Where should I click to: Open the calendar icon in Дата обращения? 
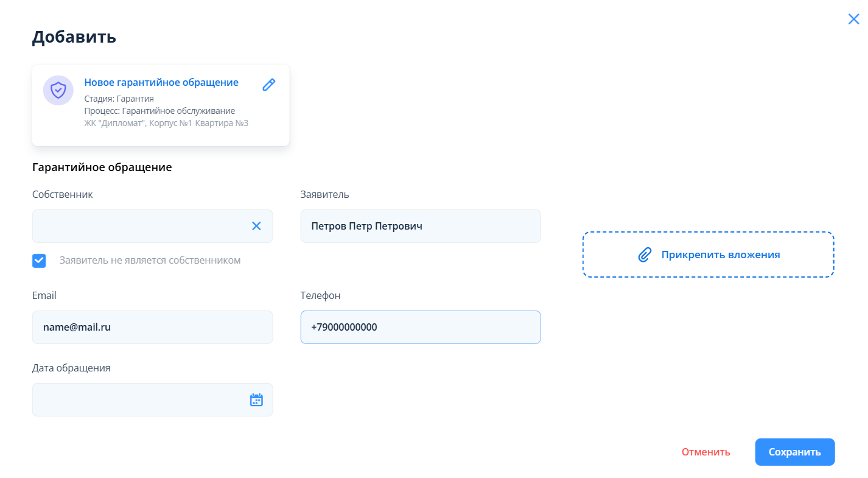click(256, 400)
